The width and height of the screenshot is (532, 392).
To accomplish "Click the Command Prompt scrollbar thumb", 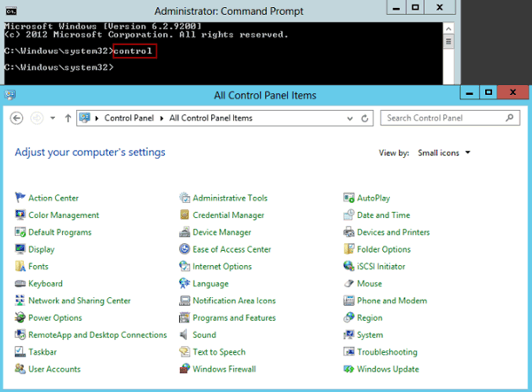I will 449,42.
